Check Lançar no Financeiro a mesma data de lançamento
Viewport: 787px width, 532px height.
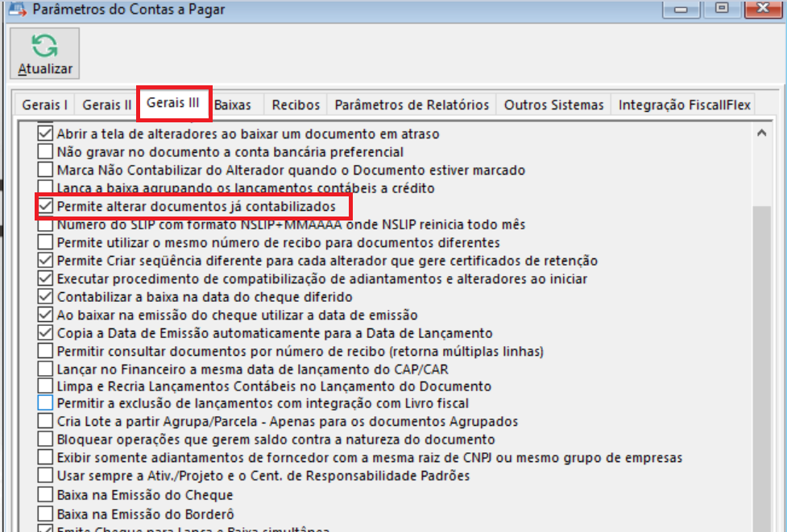point(45,369)
